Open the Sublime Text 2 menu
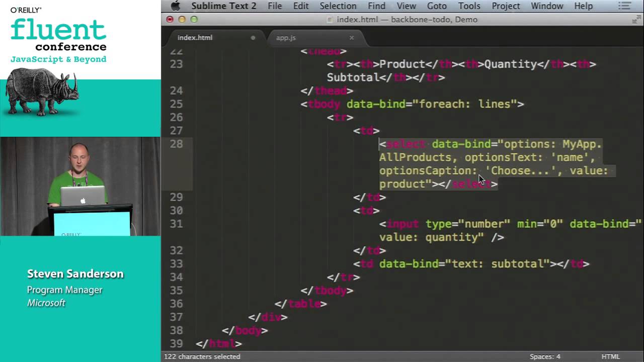This screenshot has height=362, width=644. point(223,6)
